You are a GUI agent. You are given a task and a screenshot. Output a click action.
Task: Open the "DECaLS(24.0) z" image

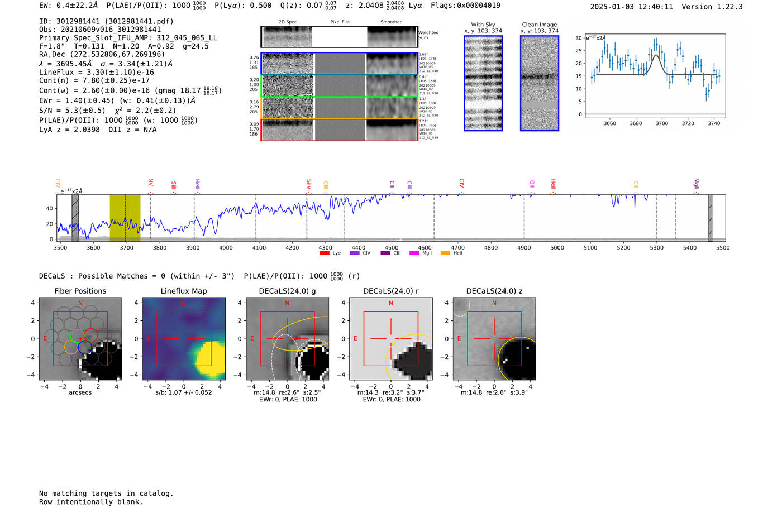point(494,339)
